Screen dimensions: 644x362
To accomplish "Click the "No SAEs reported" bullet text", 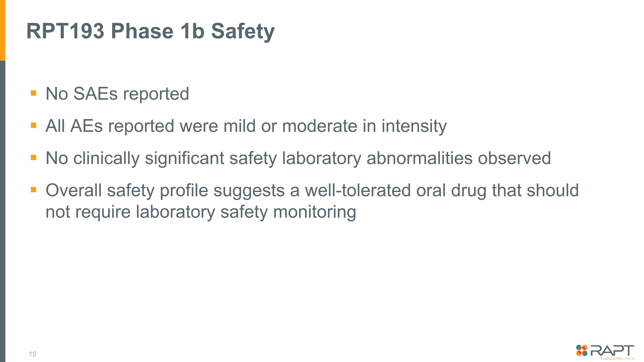I will (x=117, y=94).
